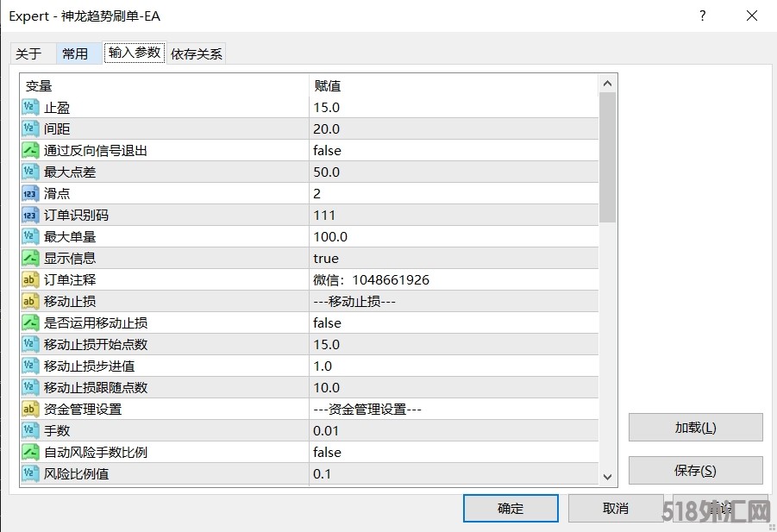Click the 保存(S) button
The width and height of the screenshot is (777, 532).
(x=695, y=471)
